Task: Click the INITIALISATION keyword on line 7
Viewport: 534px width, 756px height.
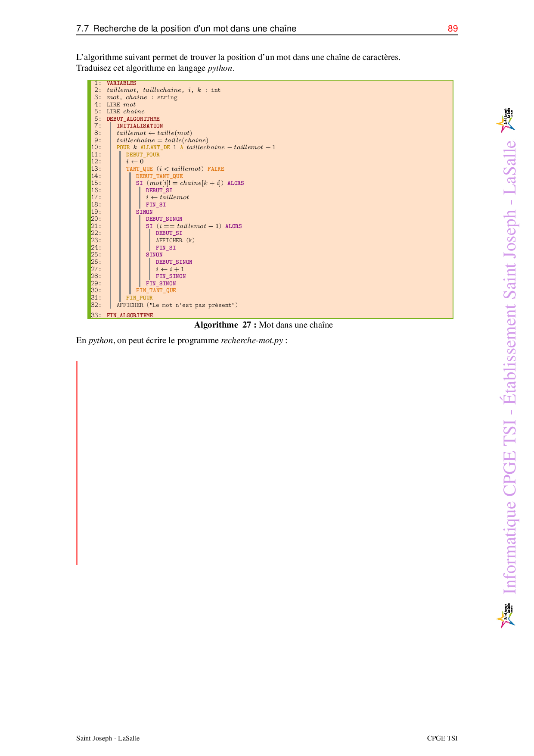Action: [x=140, y=126]
